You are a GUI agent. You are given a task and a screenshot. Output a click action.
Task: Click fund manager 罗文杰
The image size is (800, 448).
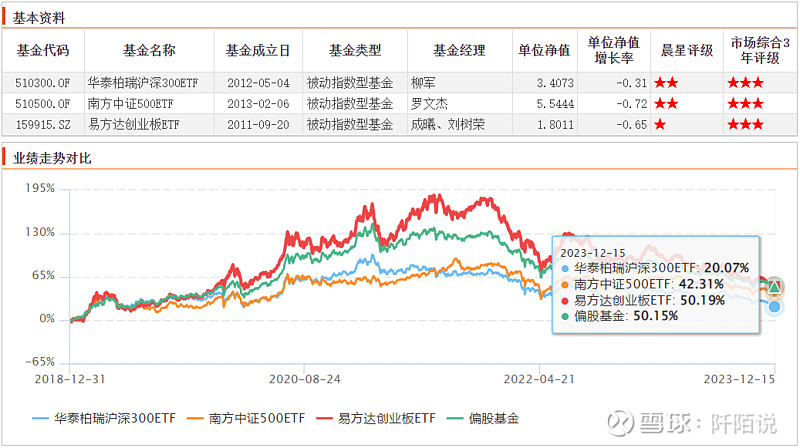point(429,104)
